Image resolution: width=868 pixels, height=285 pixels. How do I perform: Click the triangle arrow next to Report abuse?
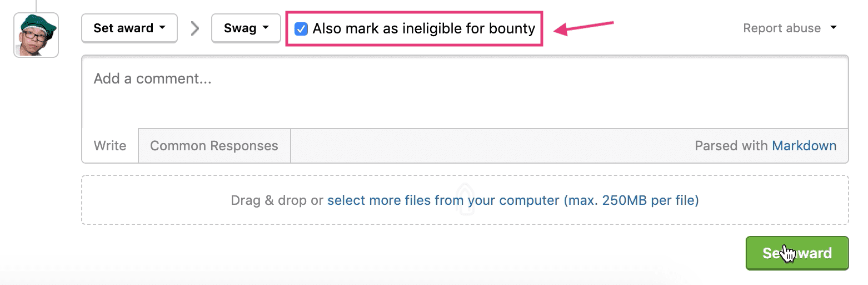833,27
